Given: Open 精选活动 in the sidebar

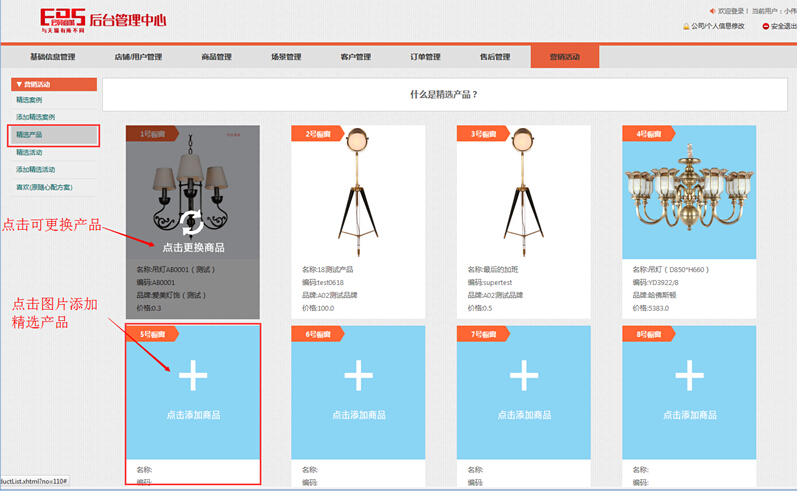Looking at the screenshot, I should coord(29,152).
